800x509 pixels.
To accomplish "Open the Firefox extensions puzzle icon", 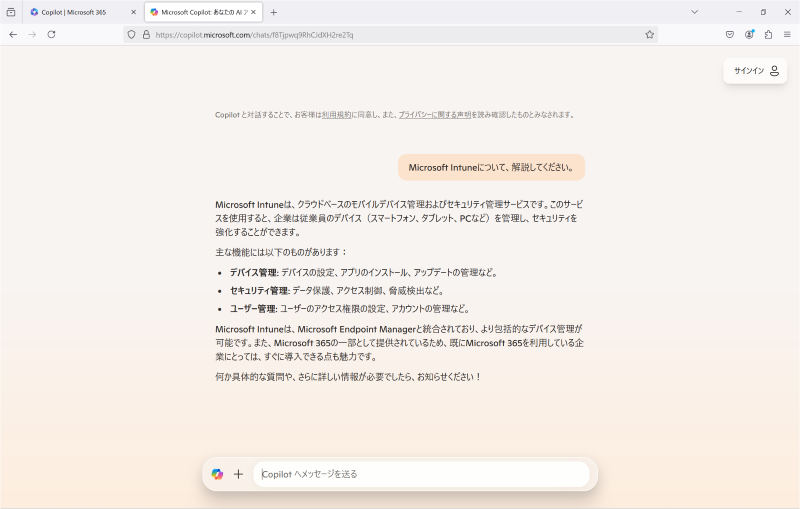I will point(768,35).
